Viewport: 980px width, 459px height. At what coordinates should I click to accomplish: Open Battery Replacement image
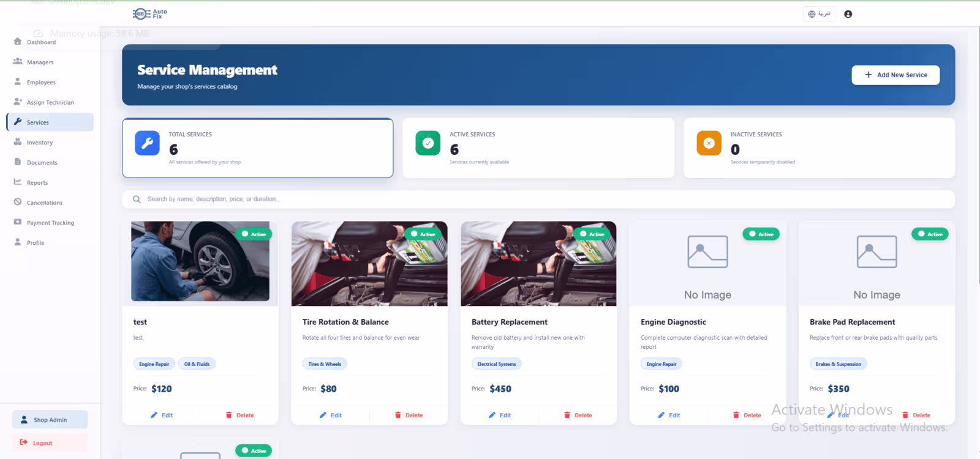point(538,264)
